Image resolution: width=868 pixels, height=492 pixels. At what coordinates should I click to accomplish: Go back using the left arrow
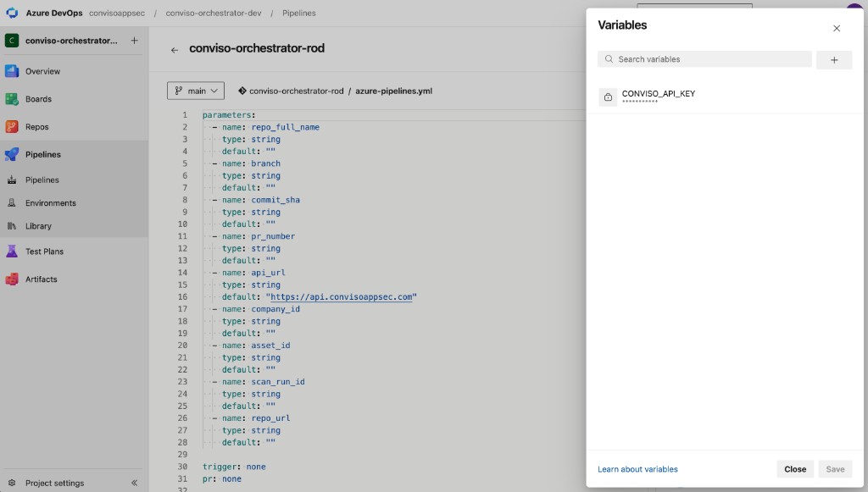pos(175,50)
